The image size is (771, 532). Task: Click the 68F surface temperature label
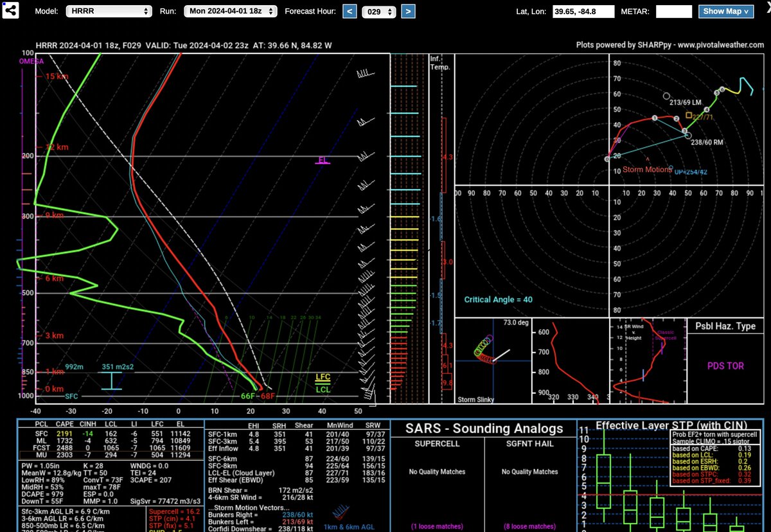[x=267, y=396]
